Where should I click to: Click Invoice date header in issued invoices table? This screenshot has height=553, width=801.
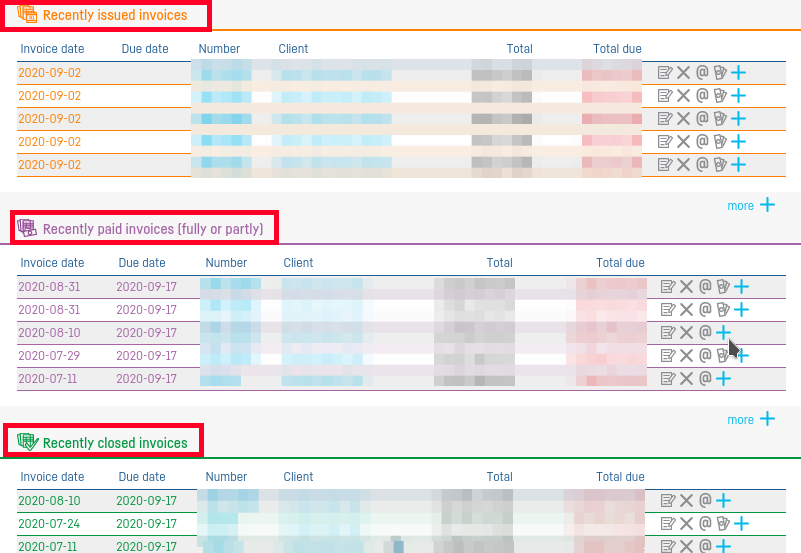[52, 49]
